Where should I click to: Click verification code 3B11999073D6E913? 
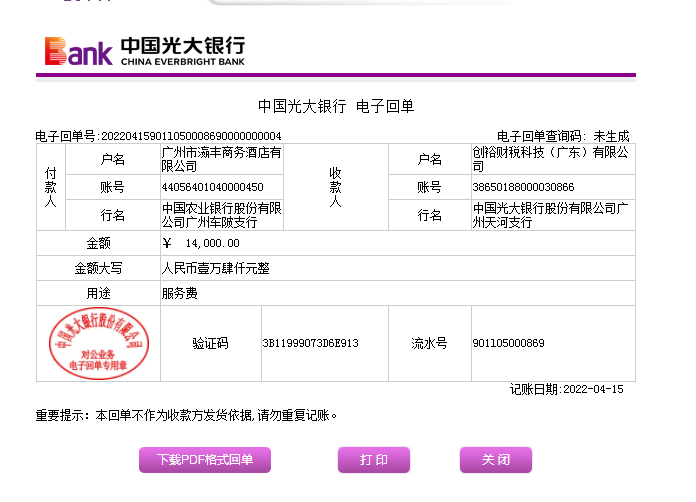pos(310,343)
